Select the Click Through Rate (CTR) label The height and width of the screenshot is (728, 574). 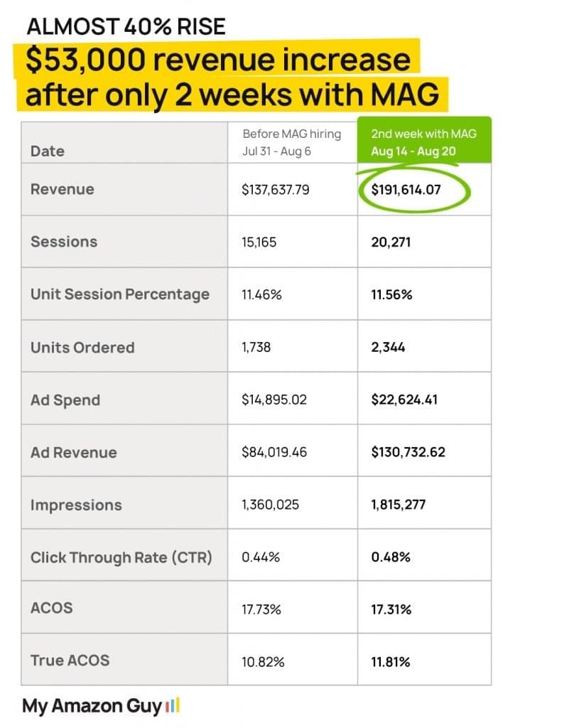coord(121,557)
